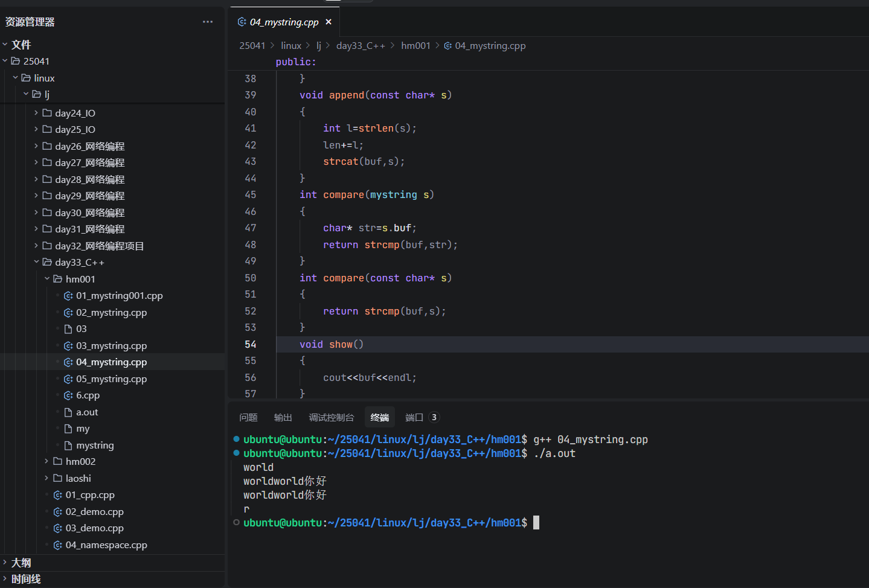
Task: Click the folder icon of day24_IO
Action: click(x=47, y=113)
